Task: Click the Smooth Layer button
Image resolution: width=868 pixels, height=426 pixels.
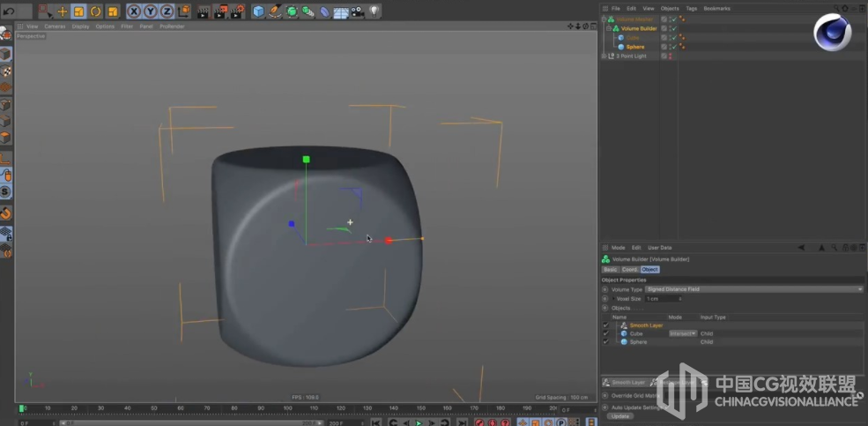Action: tap(625, 382)
